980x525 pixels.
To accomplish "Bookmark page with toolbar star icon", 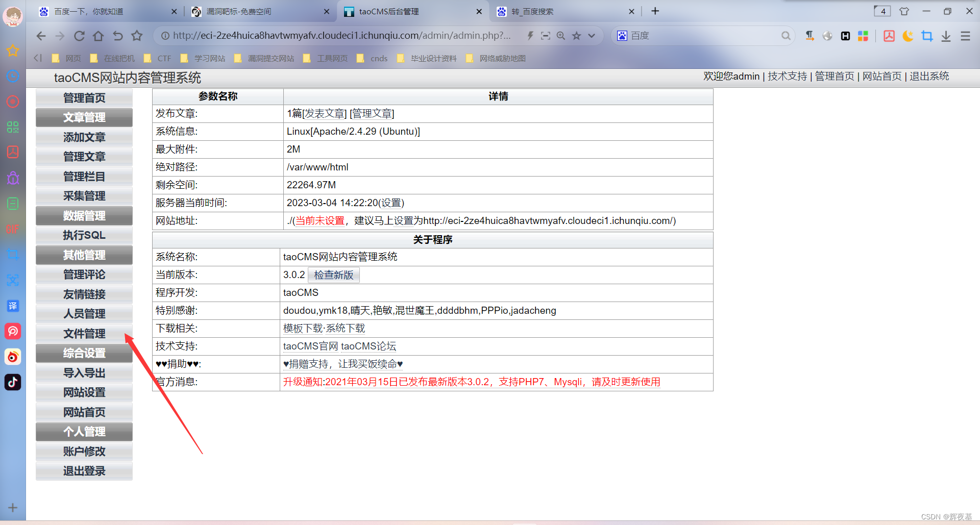I will tap(137, 36).
